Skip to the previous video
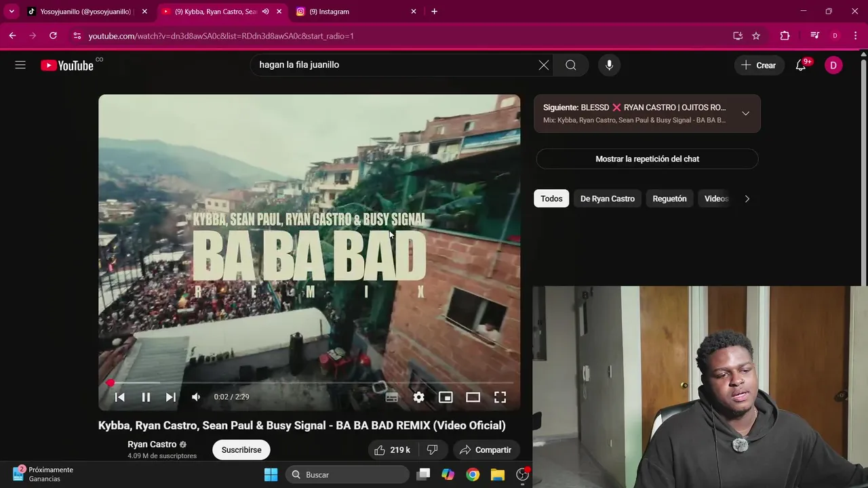Screen dimensions: 868x488 [x=119, y=397]
